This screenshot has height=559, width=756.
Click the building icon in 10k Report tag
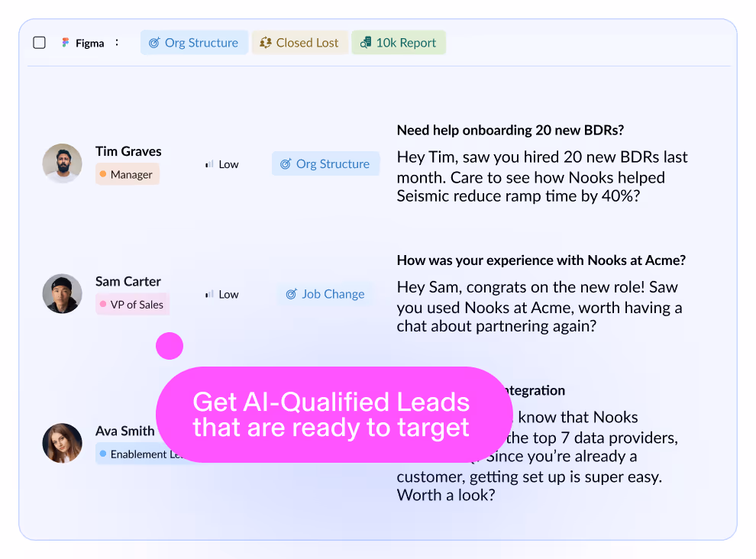(x=366, y=43)
